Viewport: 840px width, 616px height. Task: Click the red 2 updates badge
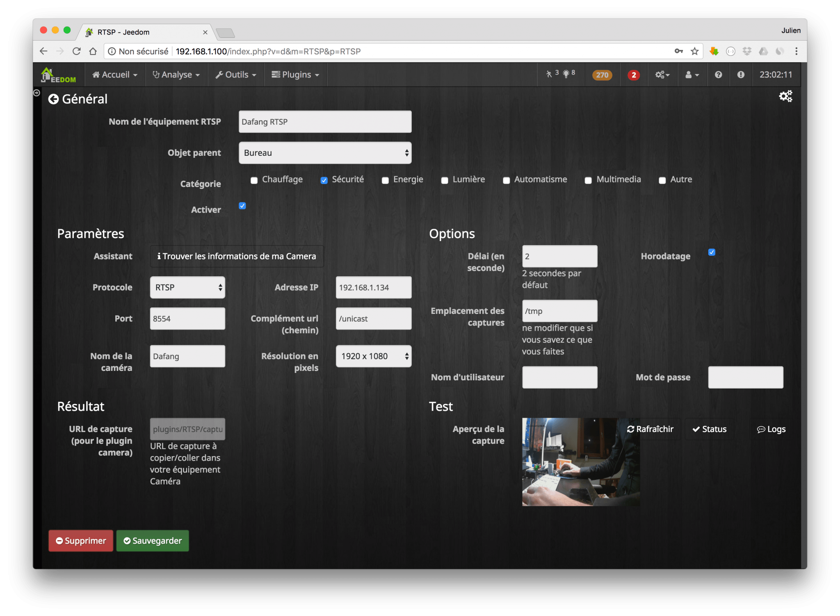(x=633, y=75)
